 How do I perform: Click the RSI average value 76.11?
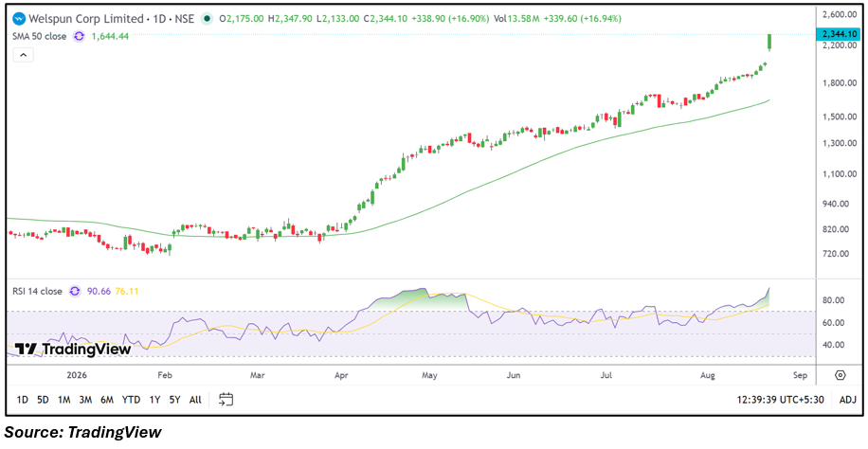[x=125, y=291]
